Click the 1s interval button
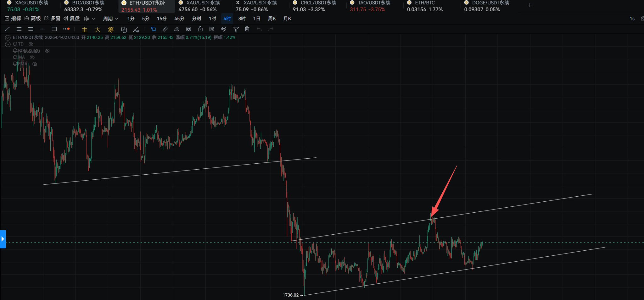The height and width of the screenshot is (300, 644). pyautogui.click(x=632, y=19)
